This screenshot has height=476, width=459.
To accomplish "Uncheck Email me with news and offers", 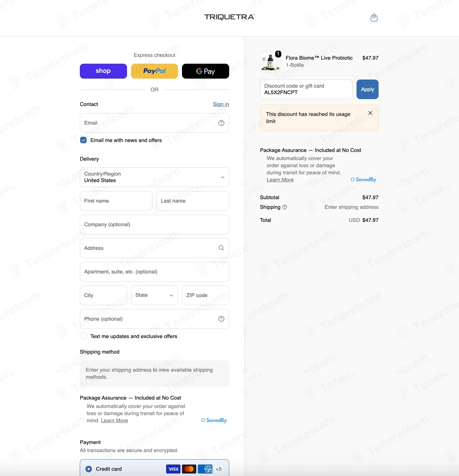I will click(84, 140).
